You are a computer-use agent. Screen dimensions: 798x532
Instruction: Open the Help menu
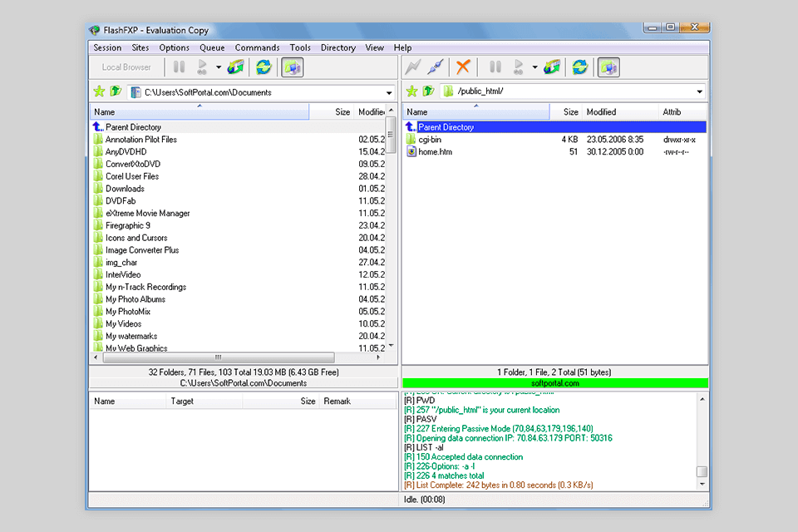coord(402,47)
